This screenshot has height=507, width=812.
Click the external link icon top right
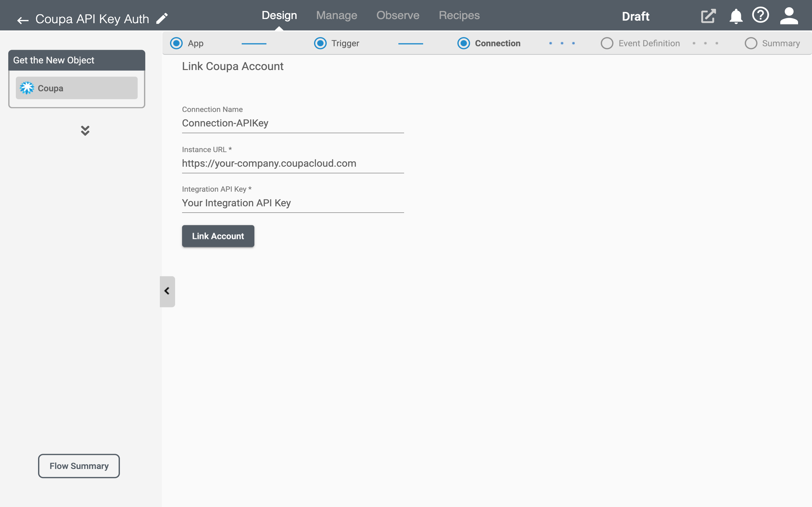[x=709, y=16]
